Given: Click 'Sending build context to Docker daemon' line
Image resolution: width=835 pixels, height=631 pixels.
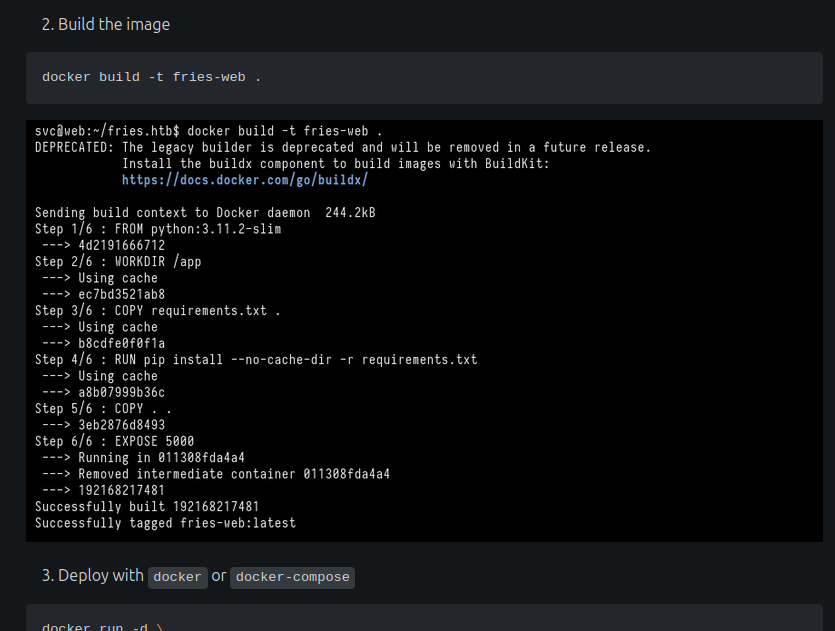Looking at the screenshot, I should 205,212.
